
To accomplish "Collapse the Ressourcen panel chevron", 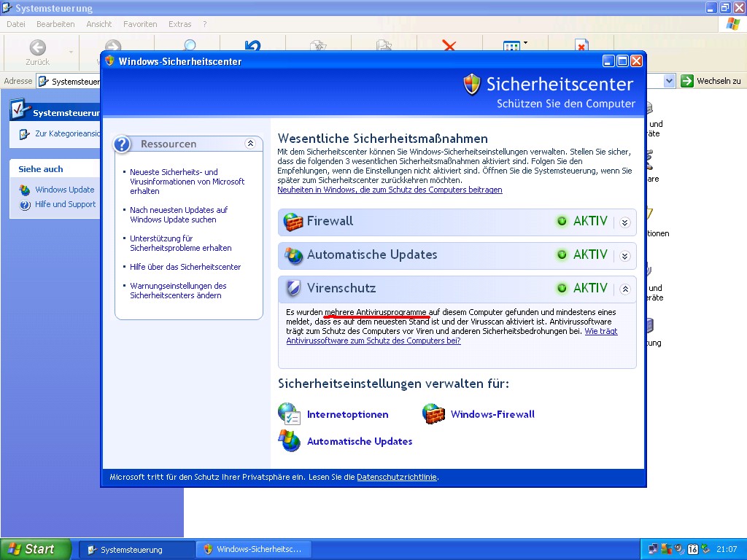I will coord(250,144).
